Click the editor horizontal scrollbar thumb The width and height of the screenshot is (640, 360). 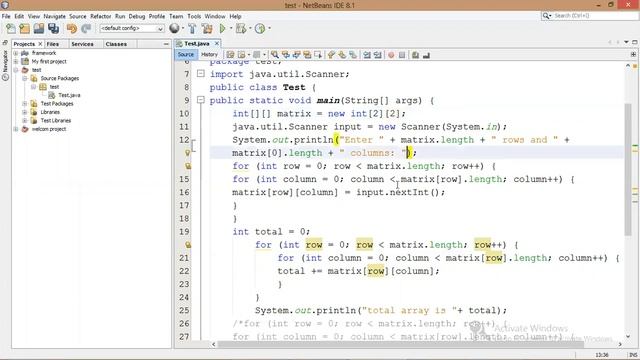point(400,344)
